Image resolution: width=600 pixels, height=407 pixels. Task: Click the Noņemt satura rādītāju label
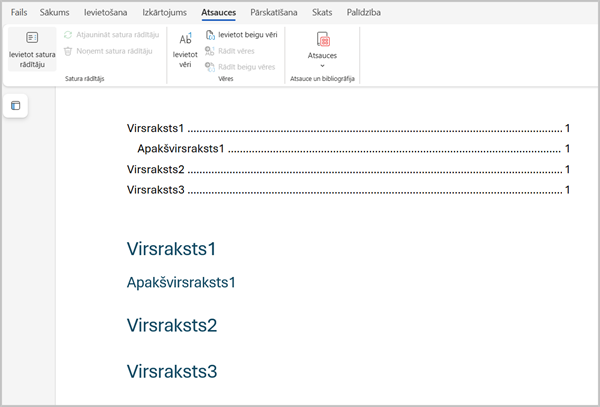point(114,51)
